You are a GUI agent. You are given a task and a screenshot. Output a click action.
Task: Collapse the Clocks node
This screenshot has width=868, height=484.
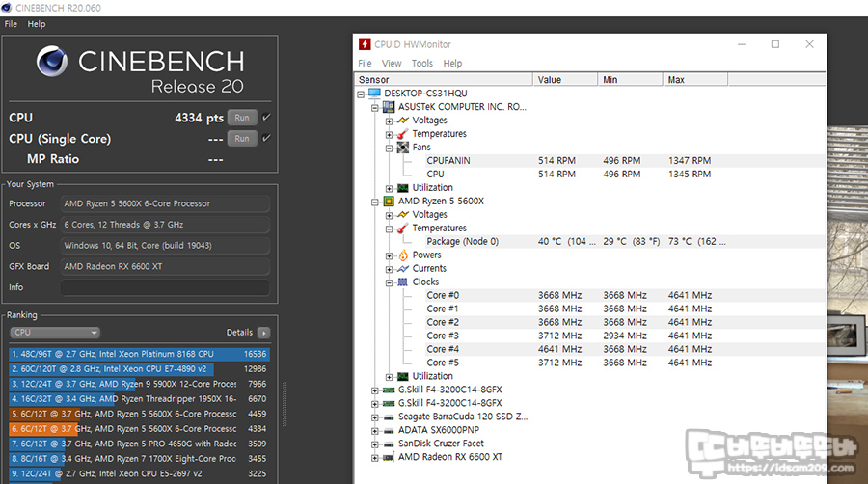[x=390, y=283]
